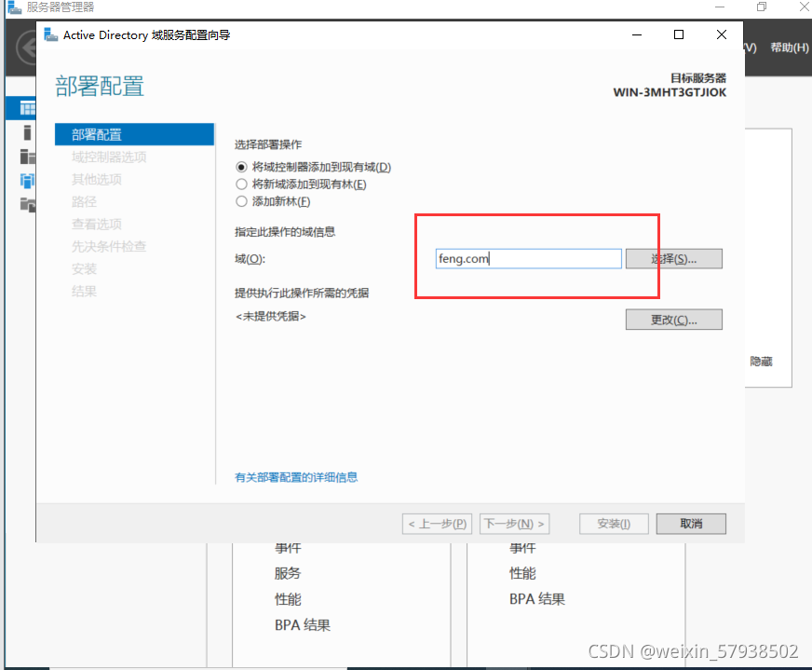Image resolution: width=812 pixels, height=670 pixels.
Task: Select 域控制器选项 step in sidebar
Action: click(x=109, y=157)
